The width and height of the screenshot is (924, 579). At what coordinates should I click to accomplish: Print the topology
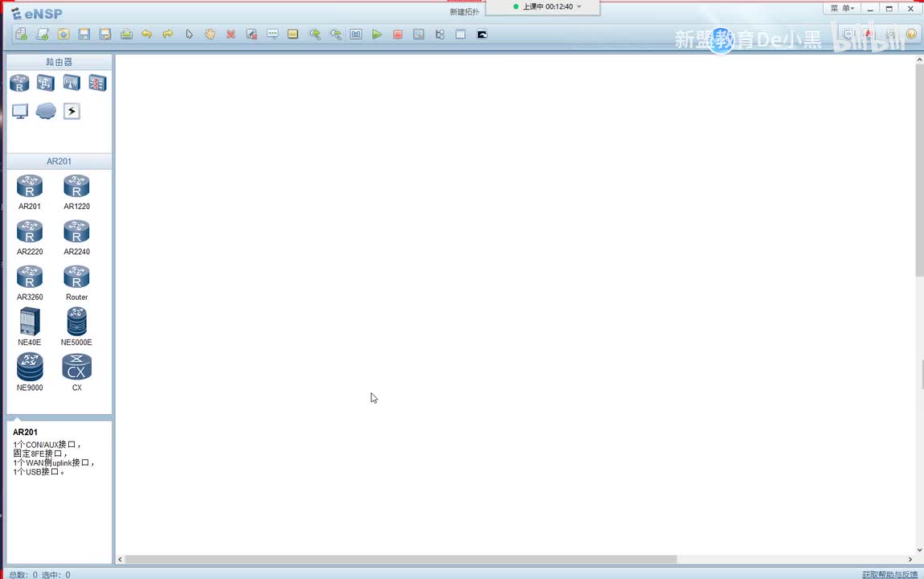[x=126, y=35]
